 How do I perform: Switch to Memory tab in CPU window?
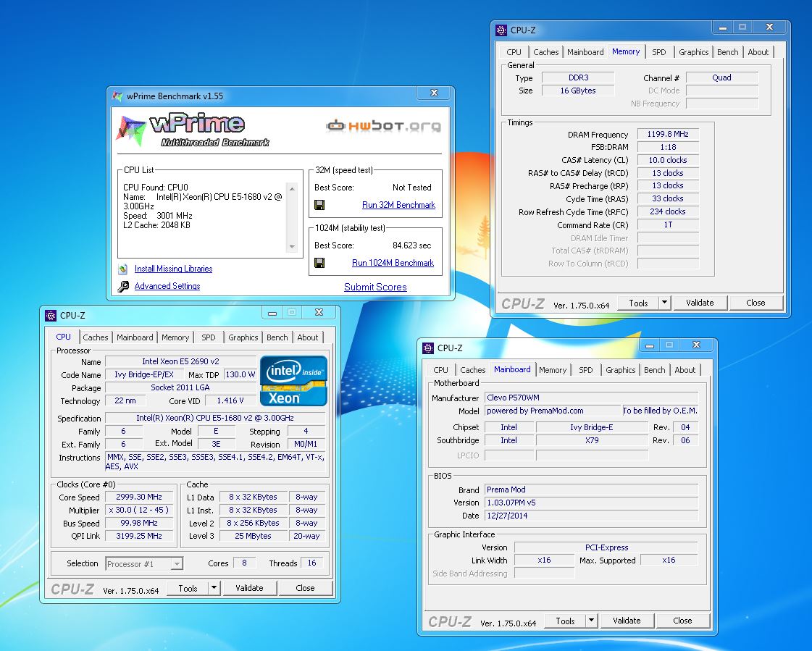(175, 337)
